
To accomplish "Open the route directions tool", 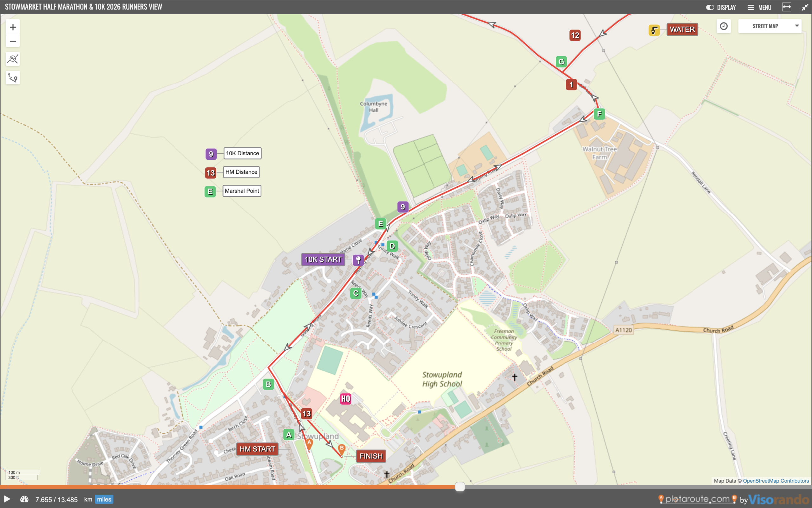I will click(x=13, y=78).
